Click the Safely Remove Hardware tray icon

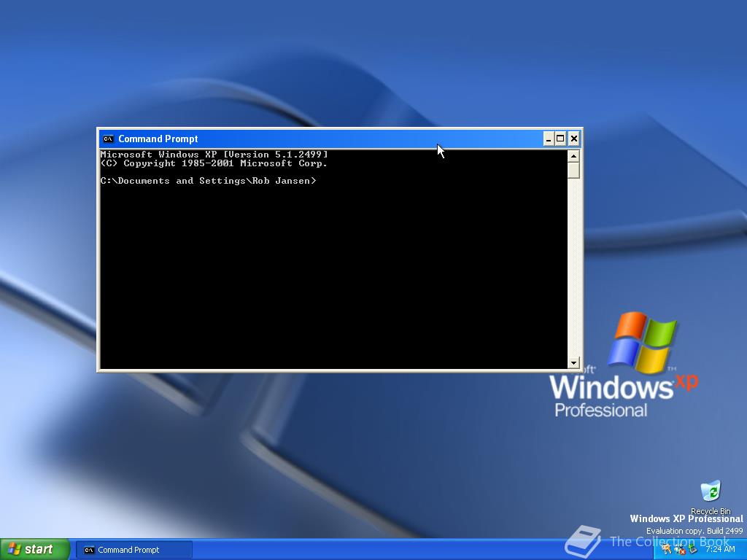coord(693,548)
